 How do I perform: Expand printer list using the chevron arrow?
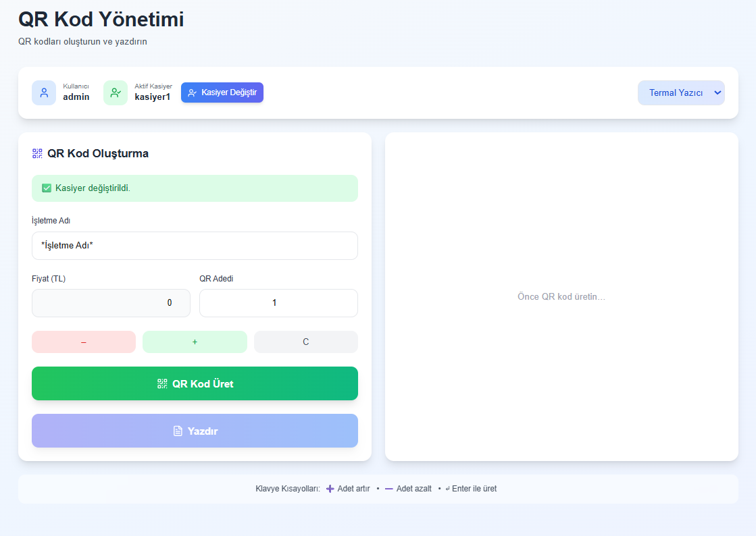point(717,92)
